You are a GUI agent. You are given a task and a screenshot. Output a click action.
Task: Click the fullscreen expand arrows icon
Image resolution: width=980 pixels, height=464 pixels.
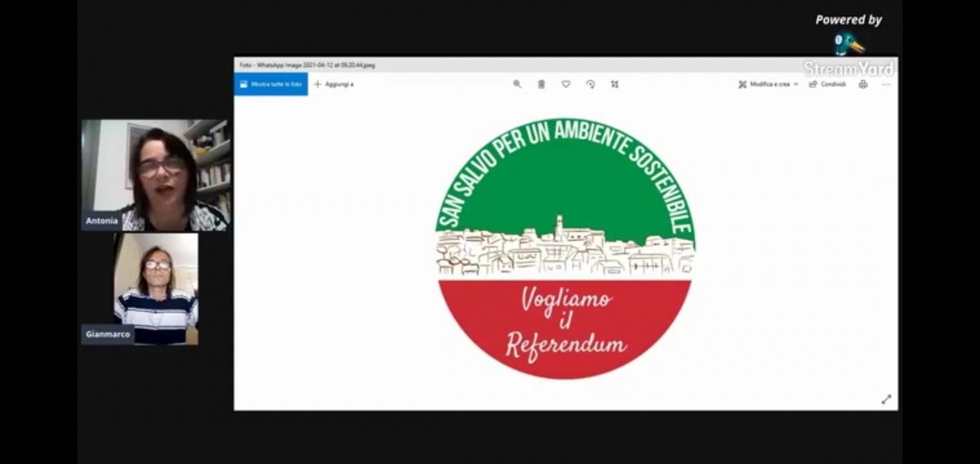tap(886, 399)
